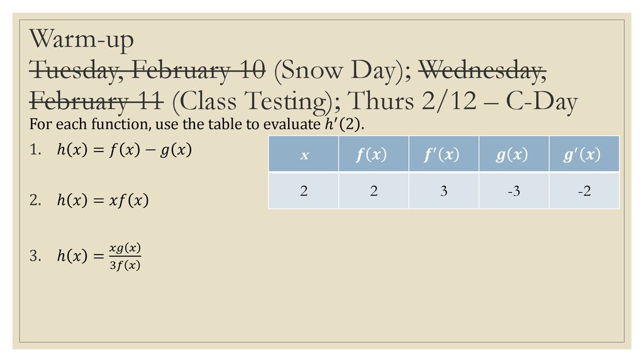Click the Warm-up slide title
644x362 pixels.
[81, 40]
